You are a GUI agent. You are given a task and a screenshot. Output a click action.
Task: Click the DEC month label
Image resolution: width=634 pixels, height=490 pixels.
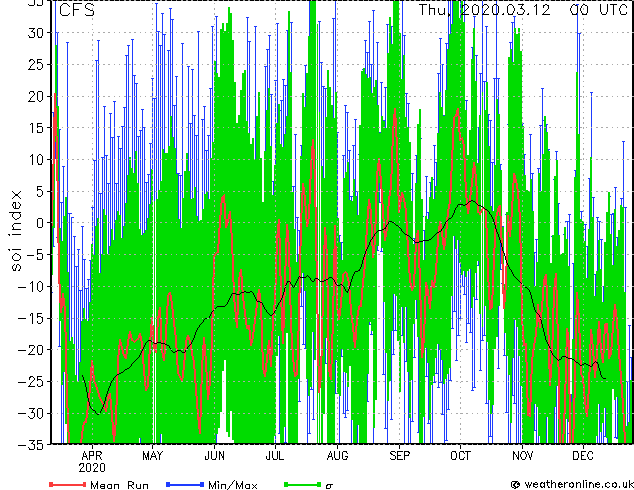pyautogui.click(x=583, y=456)
